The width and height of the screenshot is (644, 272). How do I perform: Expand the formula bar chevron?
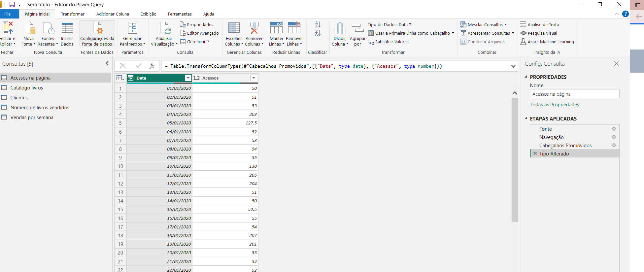[513, 66]
